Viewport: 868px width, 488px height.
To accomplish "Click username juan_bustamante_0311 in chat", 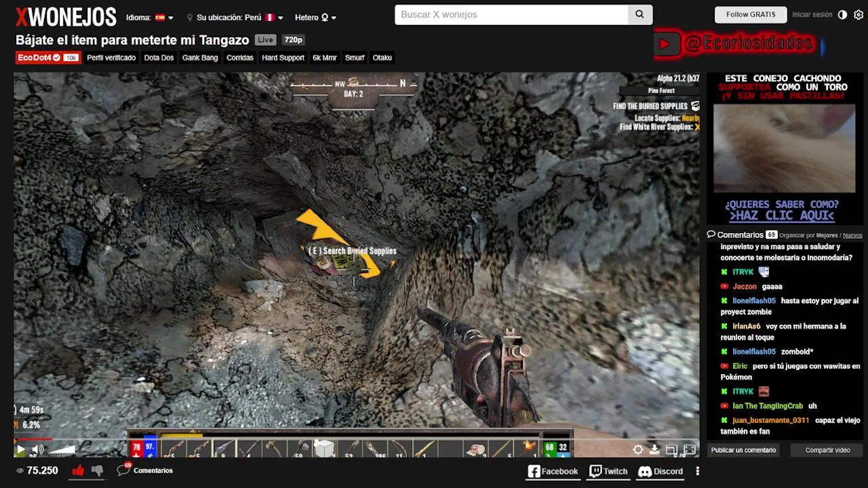I will pos(770,420).
